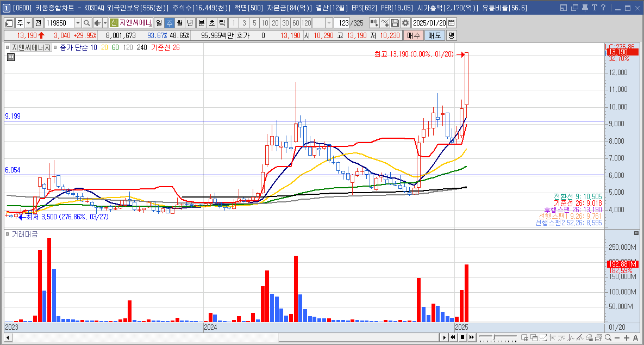The image size is (644, 345).
Task: Click the fast-forward double-arrow button
Action: [x=472, y=337]
